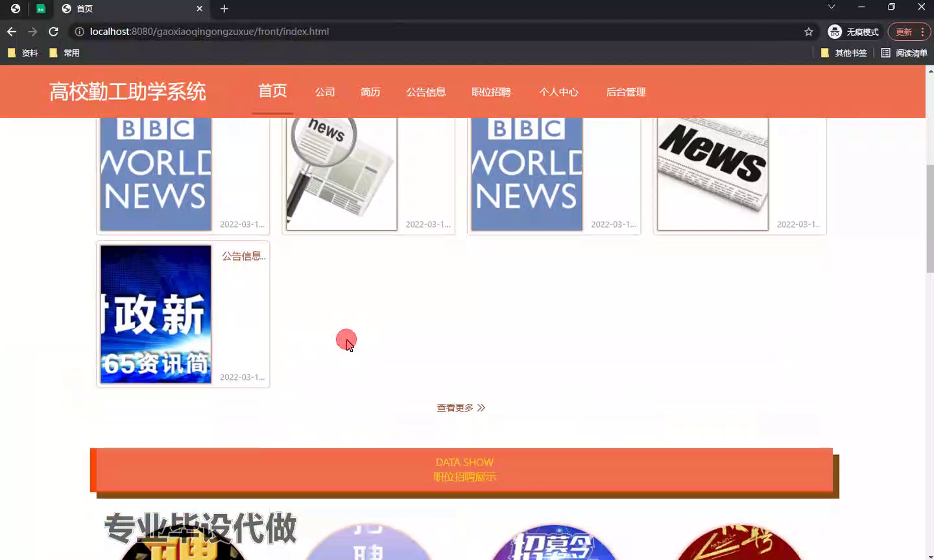
Task: Click the site info icon in address bar
Action: (x=79, y=32)
